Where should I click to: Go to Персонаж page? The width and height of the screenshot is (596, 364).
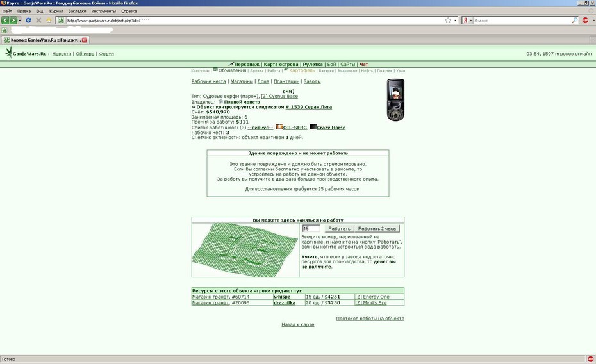click(247, 65)
